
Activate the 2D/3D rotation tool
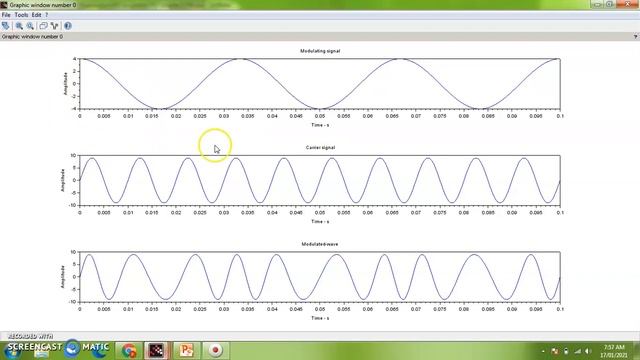(x=6, y=26)
